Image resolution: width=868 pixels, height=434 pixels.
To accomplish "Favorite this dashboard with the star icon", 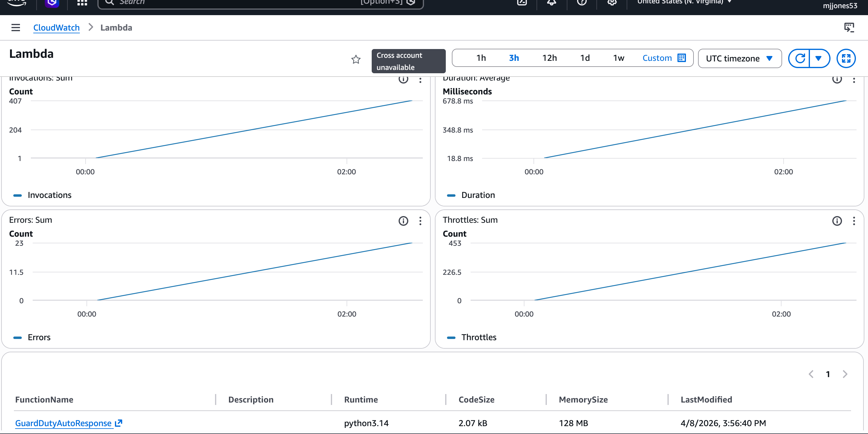I will pyautogui.click(x=356, y=60).
